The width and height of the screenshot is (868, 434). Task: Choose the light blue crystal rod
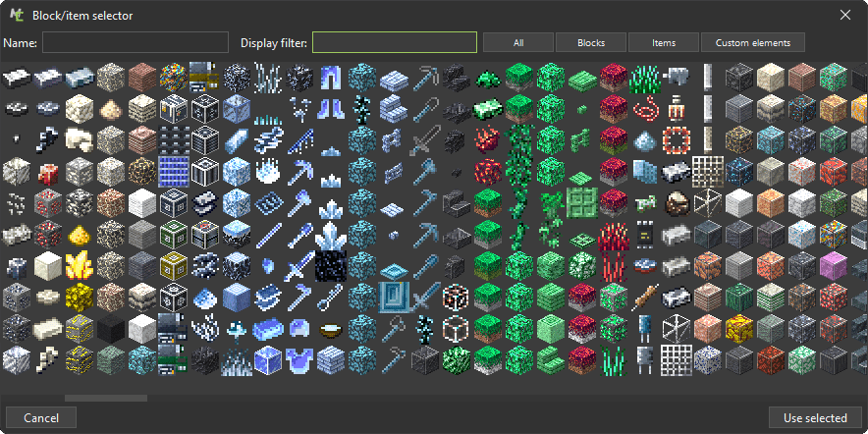[237, 140]
